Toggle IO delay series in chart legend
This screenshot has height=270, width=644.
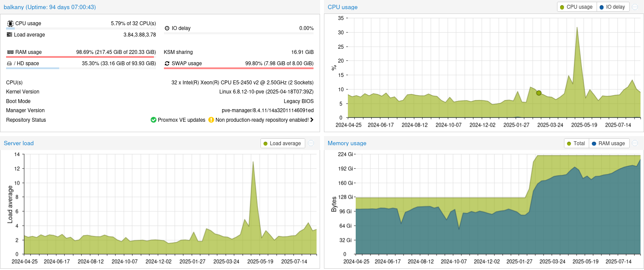point(612,7)
